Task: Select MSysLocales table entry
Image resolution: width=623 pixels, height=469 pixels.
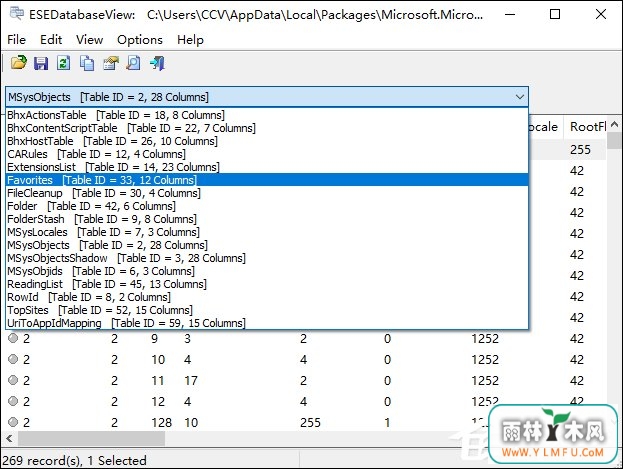Action: 267,232
